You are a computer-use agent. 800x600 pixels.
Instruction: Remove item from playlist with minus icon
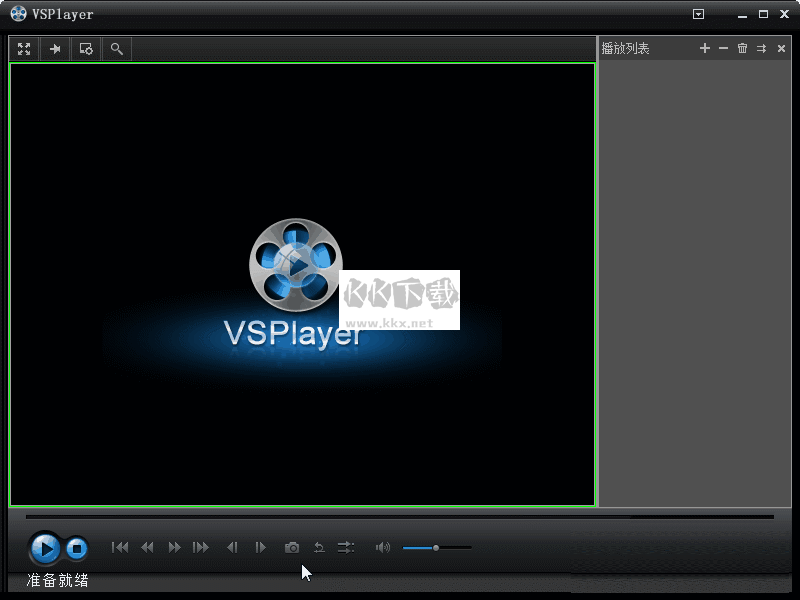pyautogui.click(x=723, y=48)
